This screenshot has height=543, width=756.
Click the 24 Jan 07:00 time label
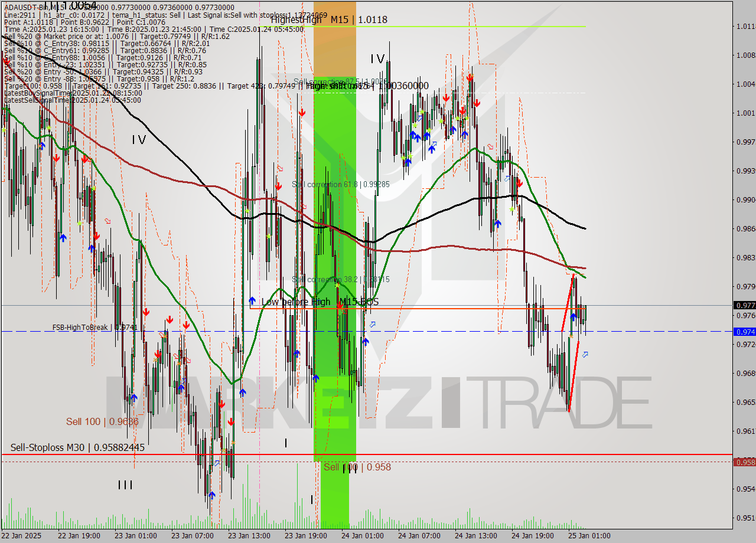pyautogui.click(x=419, y=536)
